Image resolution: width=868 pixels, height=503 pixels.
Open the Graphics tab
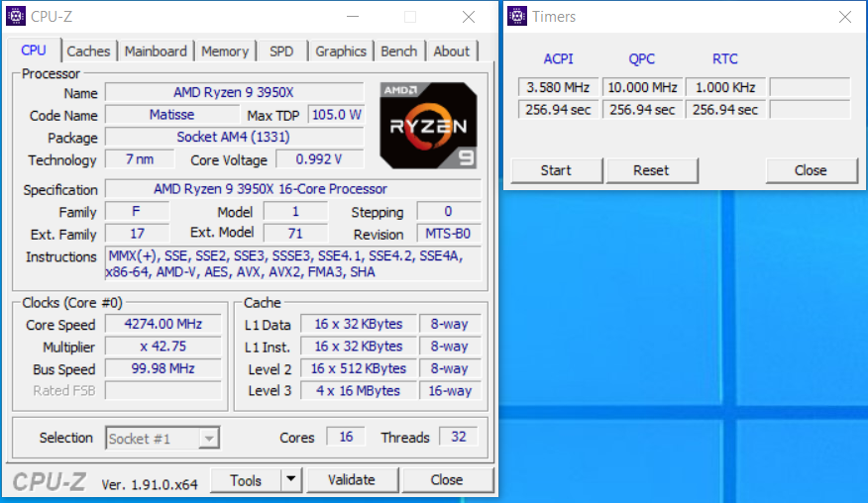(341, 51)
